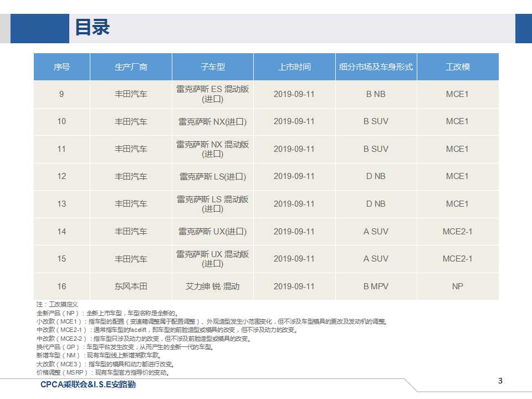Select the 细分市场及车身形式 column header
Image resolution: width=532 pixels, height=399 pixels.
tap(376, 67)
